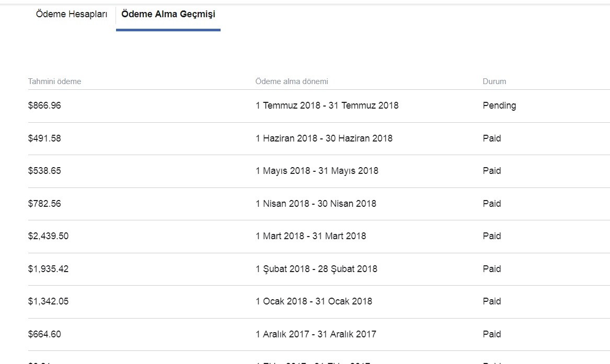Select the $866.96 payment amount
Viewport: 610px width, 364px height.
tap(44, 105)
